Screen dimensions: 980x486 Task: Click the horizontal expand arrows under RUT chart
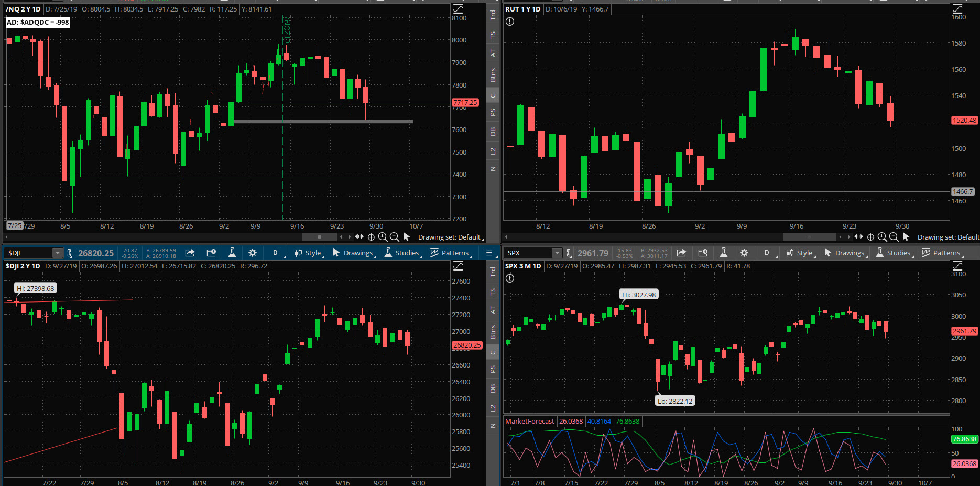[858, 237]
